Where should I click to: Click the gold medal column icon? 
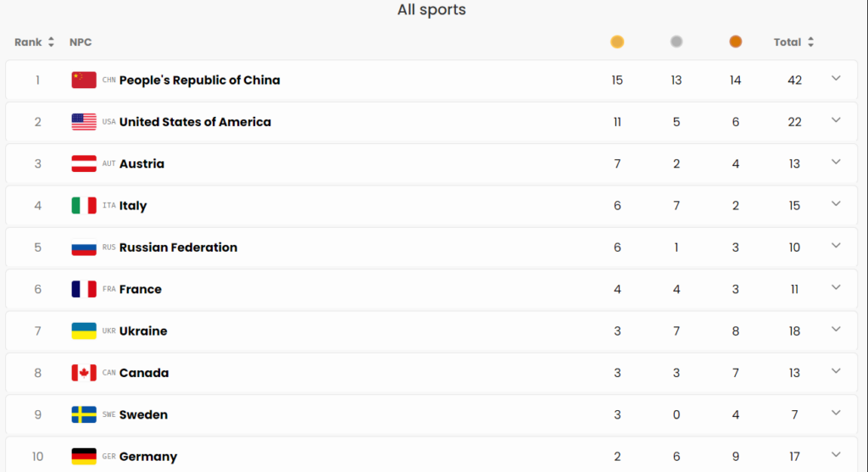617,42
